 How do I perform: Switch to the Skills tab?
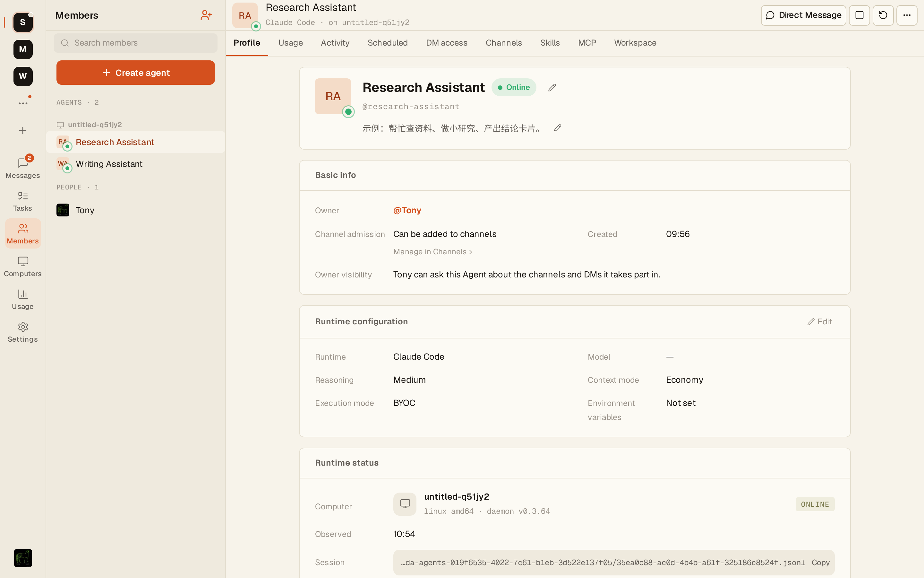click(550, 43)
